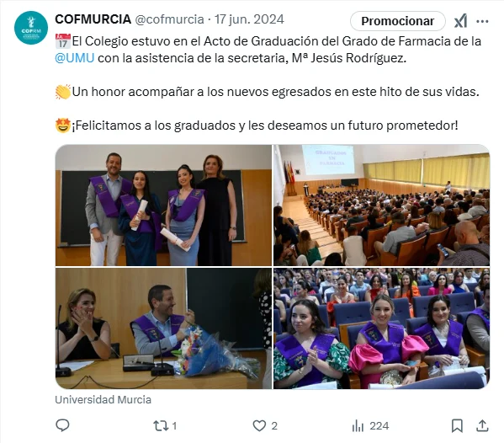Image resolution: width=504 pixels, height=443 pixels.
Task: Open the photo of graduates at blackboard
Action: (x=163, y=205)
